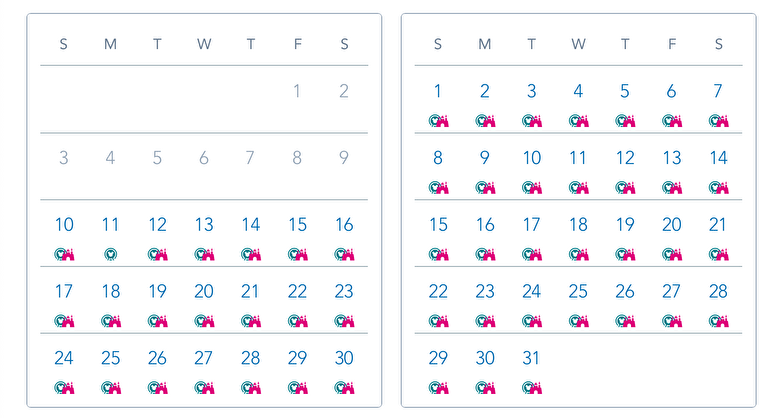This screenshot has height=418, width=770.
Task: Click the pink castle icon below Saturday the 30th
Action: [349, 388]
